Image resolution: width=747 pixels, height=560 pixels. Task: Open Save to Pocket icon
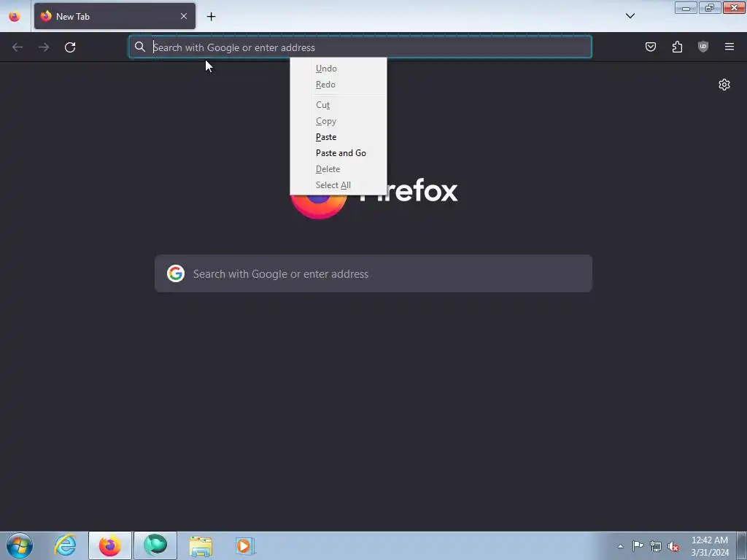(650, 47)
